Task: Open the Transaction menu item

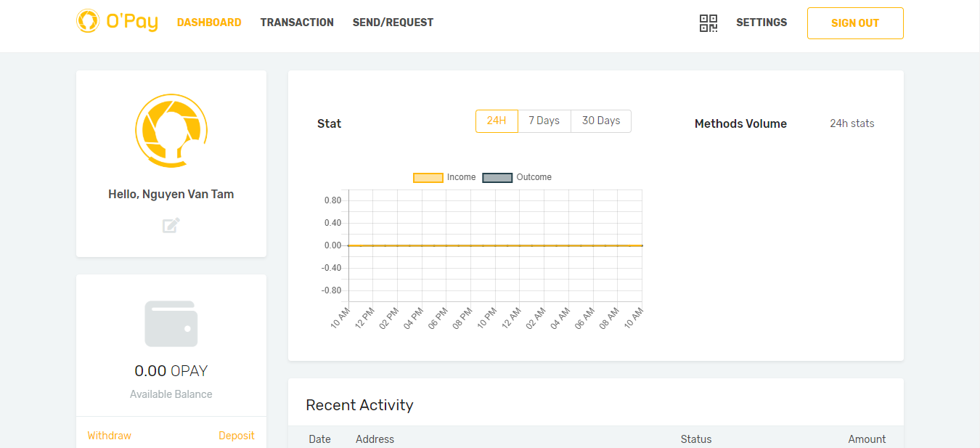Action: [x=297, y=23]
